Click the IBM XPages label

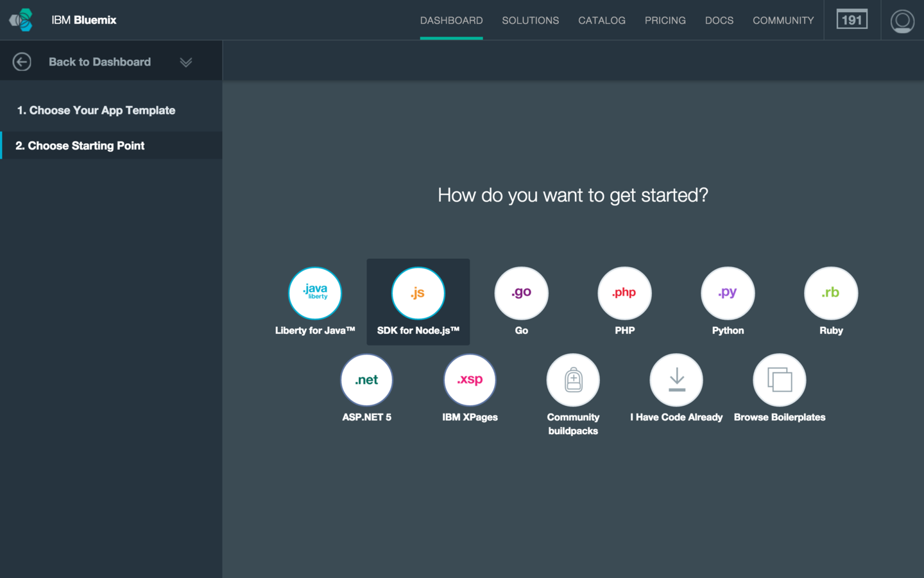(470, 417)
